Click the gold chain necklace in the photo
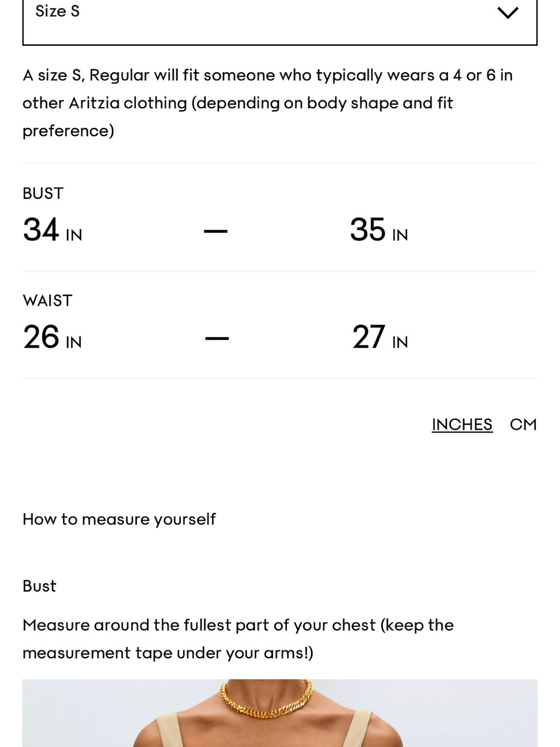The width and height of the screenshot is (560, 747). click(x=266, y=699)
